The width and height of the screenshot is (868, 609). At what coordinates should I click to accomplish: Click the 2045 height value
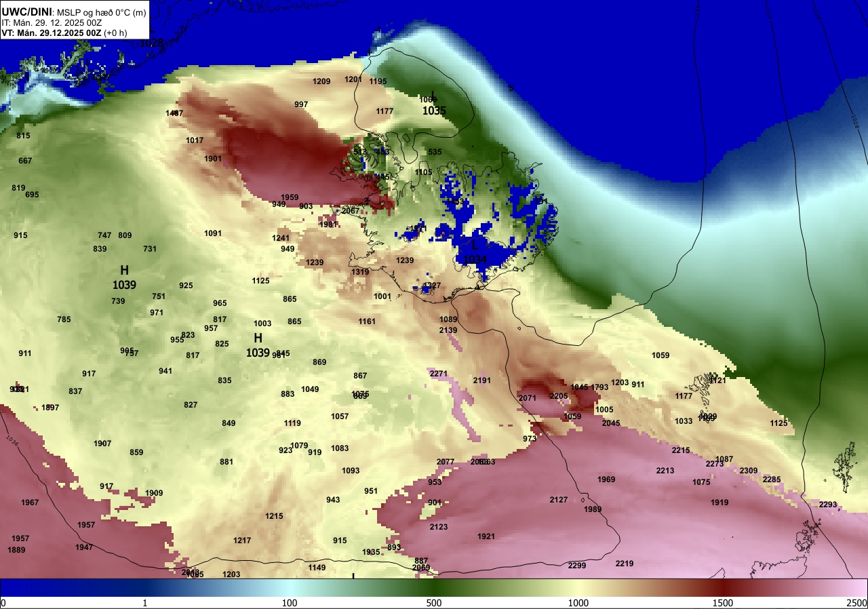[x=611, y=423]
